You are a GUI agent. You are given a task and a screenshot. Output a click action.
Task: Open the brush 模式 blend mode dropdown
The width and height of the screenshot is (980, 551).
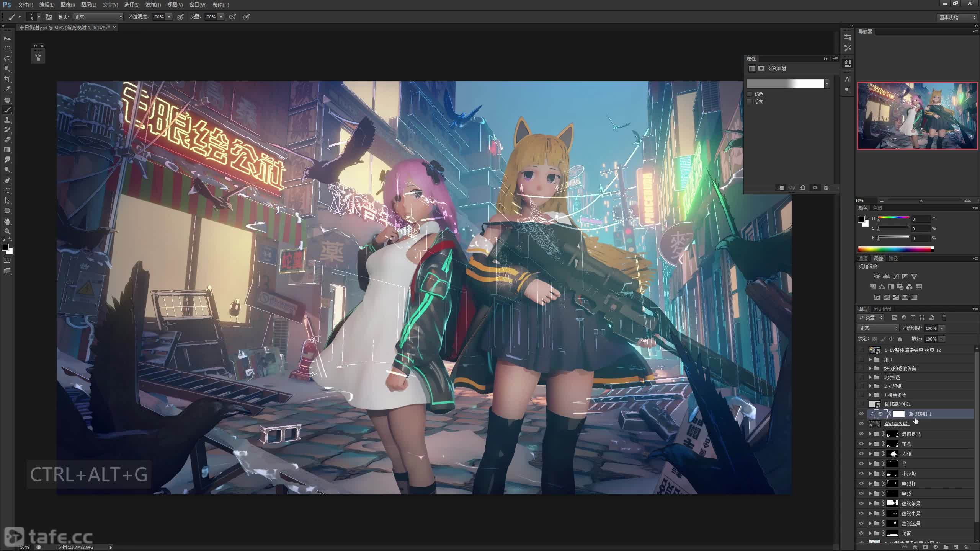[98, 17]
